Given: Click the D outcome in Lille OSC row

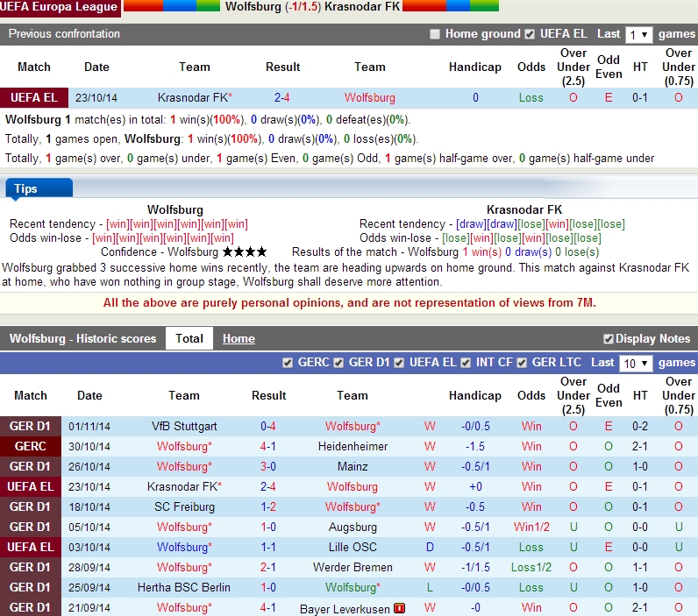Looking at the screenshot, I should click(x=430, y=547).
